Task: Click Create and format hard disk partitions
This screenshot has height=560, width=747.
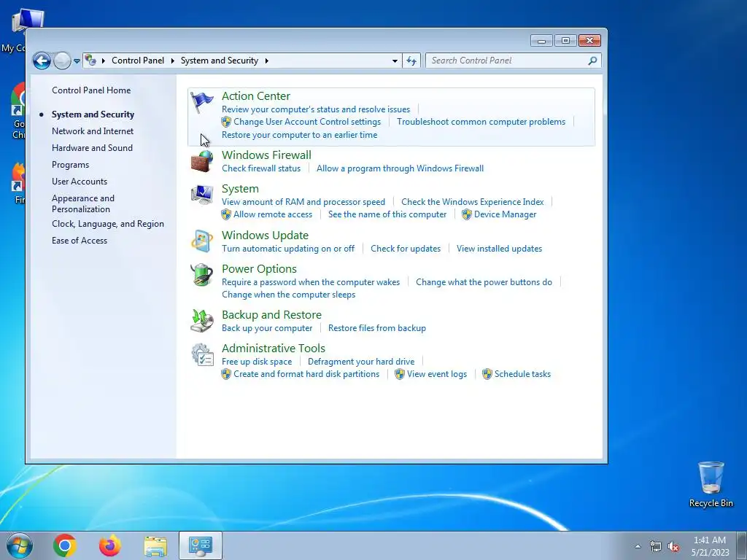Action: pos(306,374)
